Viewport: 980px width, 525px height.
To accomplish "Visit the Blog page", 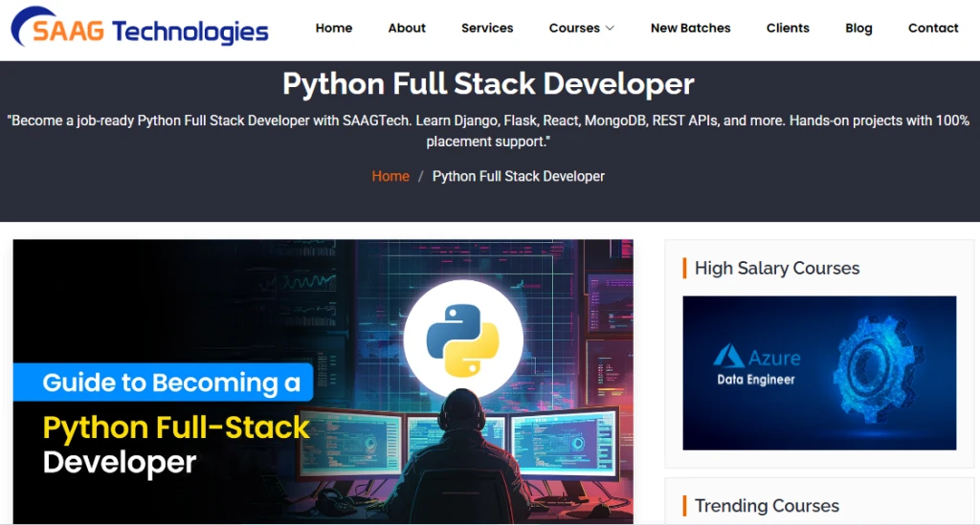I will pyautogui.click(x=858, y=28).
